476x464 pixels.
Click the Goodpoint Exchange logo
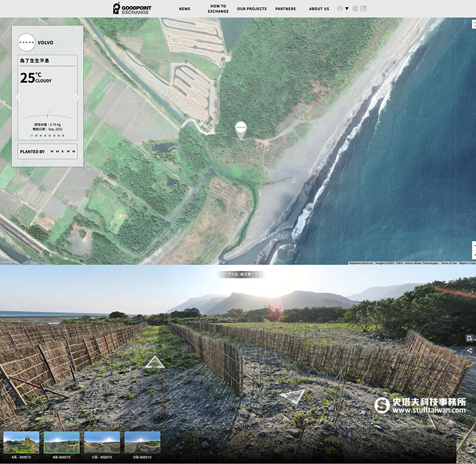click(131, 8)
